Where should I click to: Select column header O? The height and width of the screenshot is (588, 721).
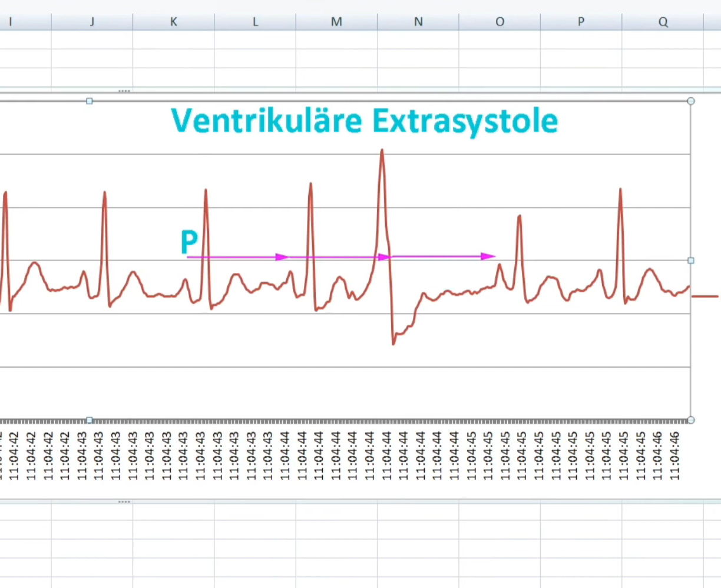pos(500,22)
